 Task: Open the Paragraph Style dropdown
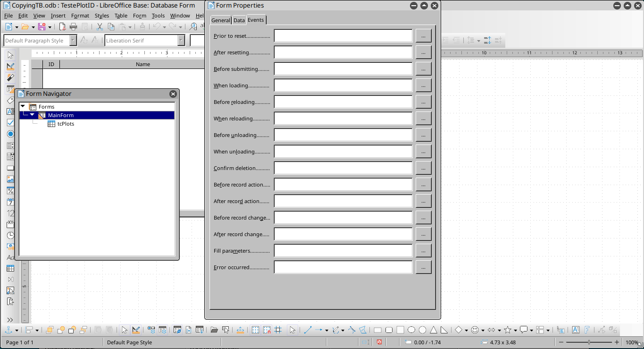73,41
